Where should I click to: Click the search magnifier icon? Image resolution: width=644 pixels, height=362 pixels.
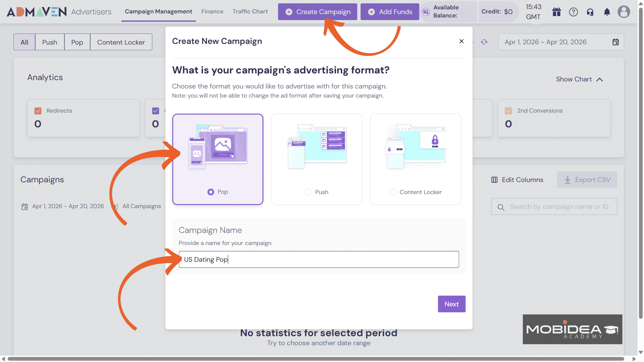click(501, 207)
